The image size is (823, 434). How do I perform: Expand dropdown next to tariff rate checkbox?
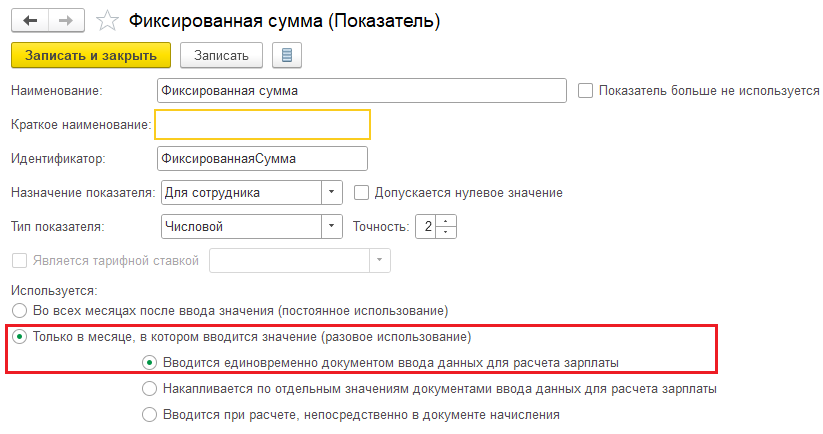tap(379, 260)
